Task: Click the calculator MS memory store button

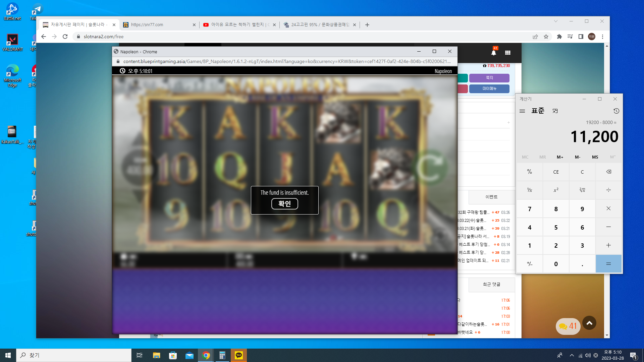Action: pyautogui.click(x=595, y=157)
